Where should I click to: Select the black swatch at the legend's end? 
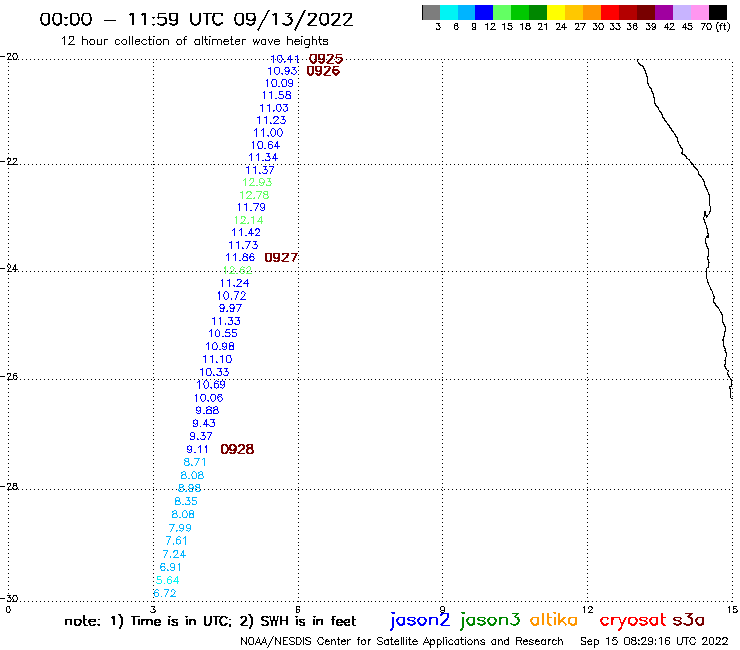point(718,12)
